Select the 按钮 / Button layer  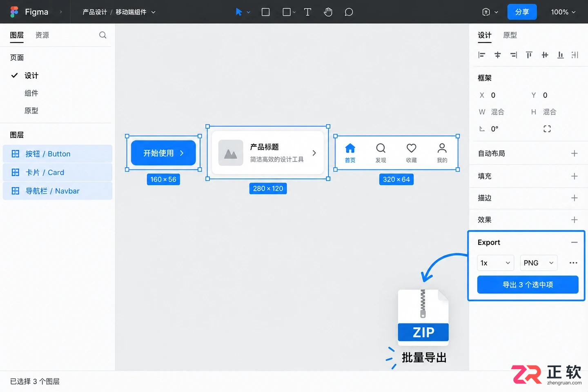(58, 154)
